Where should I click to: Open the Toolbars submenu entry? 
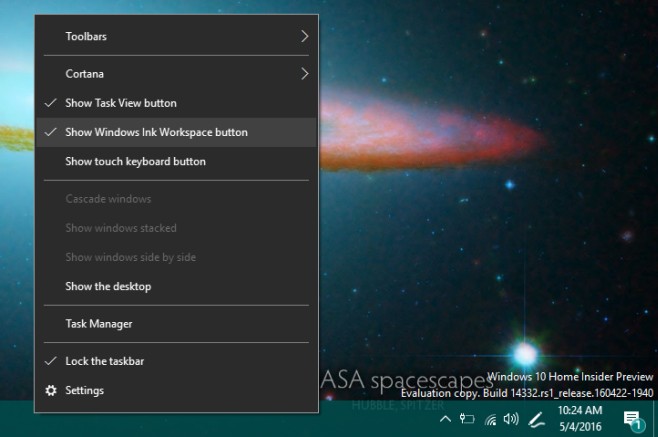pyautogui.click(x=176, y=37)
